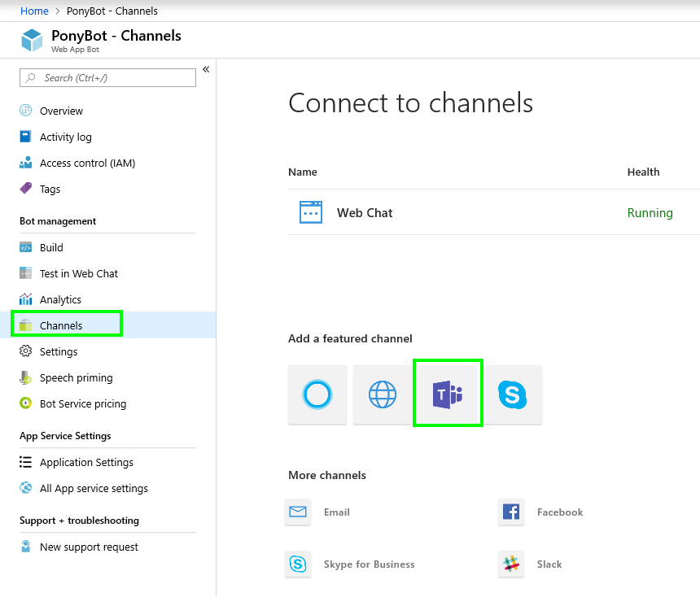Click the Skype for Business label
Image resolution: width=700 pixels, height=597 pixels.
(x=370, y=564)
